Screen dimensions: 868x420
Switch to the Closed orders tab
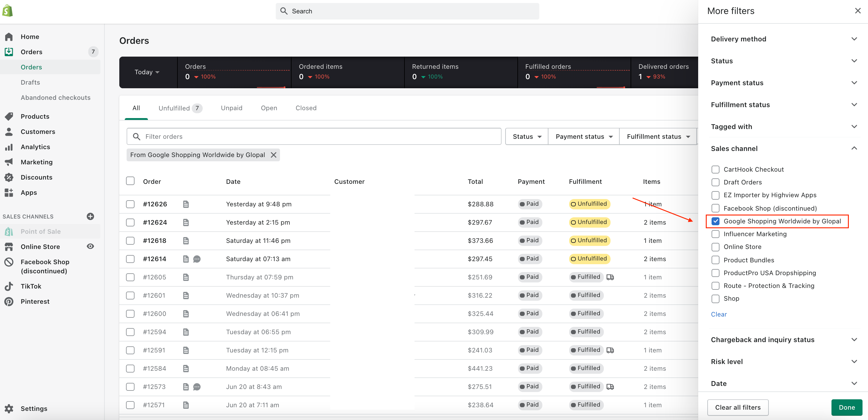[306, 108]
